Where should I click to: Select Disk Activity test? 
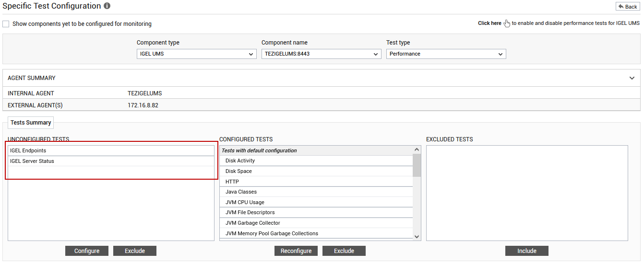click(x=316, y=161)
